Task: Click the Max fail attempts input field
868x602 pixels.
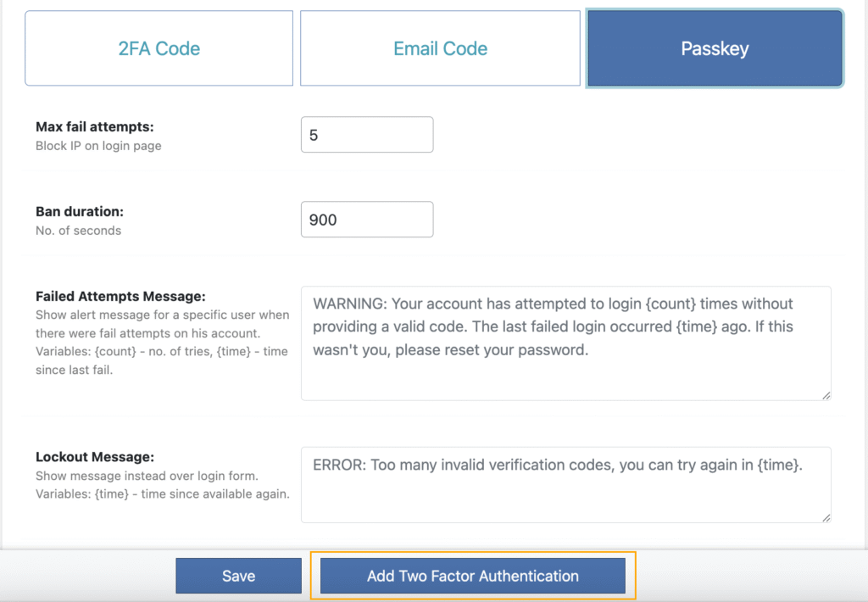Action: pyautogui.click(x=366, y=134)
